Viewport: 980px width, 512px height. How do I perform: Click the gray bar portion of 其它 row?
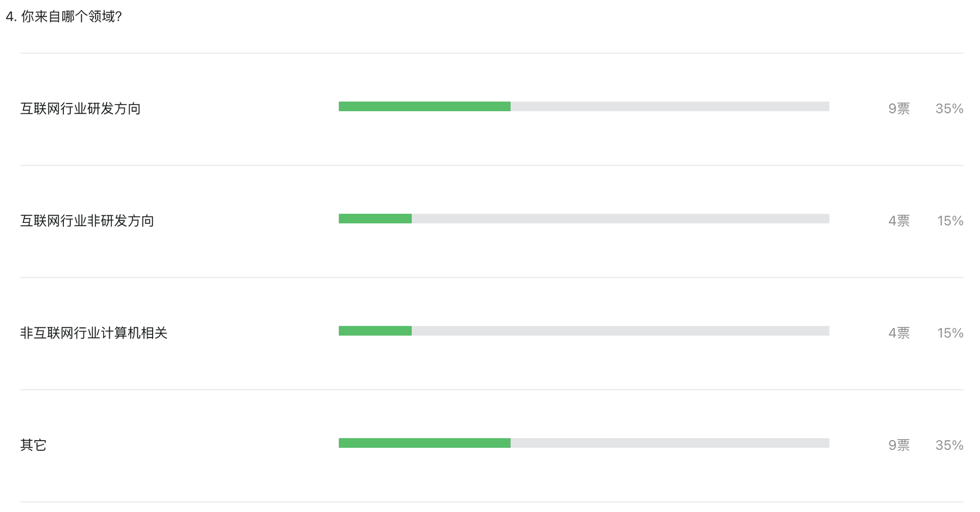pyautogui.click(x=670, y=443)
